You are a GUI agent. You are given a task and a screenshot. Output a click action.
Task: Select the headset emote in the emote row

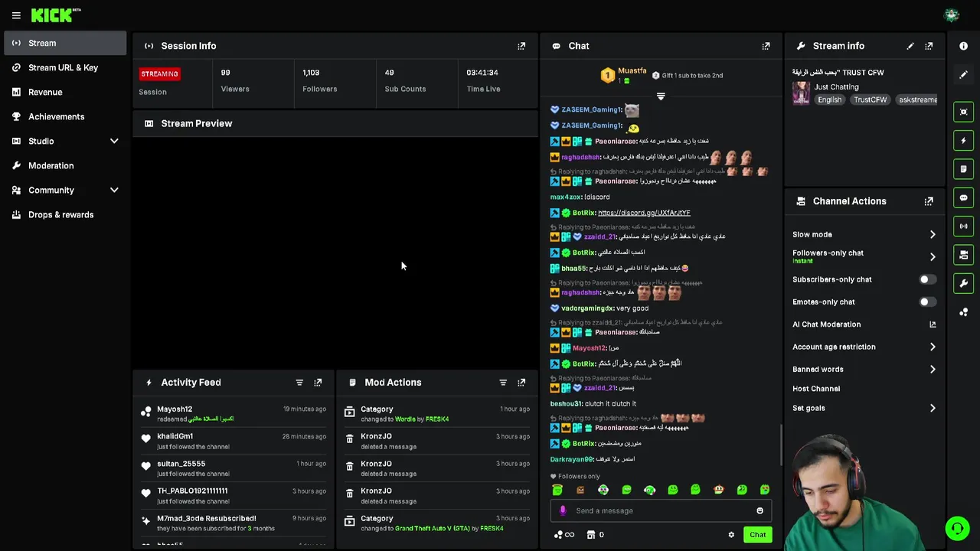coord(649,490)
